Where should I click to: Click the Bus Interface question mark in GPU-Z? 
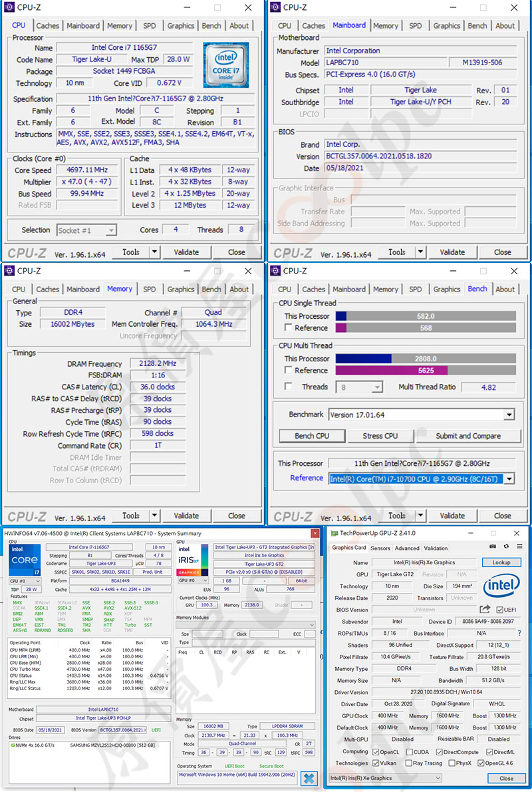pos(519,633)
